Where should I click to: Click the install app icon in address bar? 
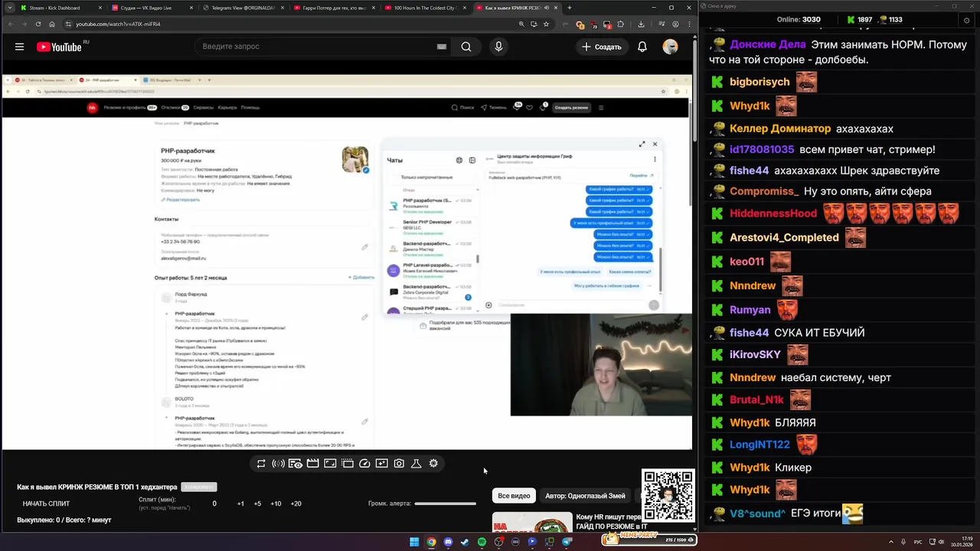(534, 24)
